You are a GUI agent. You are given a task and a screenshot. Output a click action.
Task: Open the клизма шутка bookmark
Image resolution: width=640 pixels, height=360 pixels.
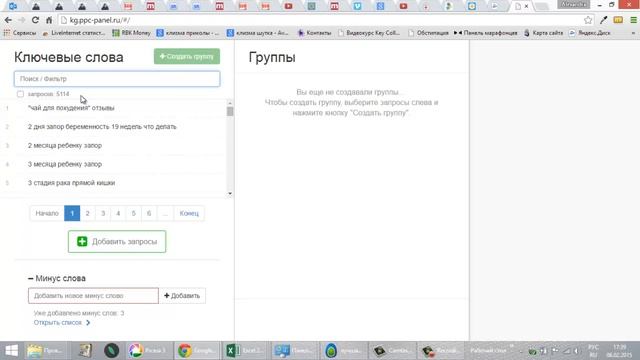(258, 33)
